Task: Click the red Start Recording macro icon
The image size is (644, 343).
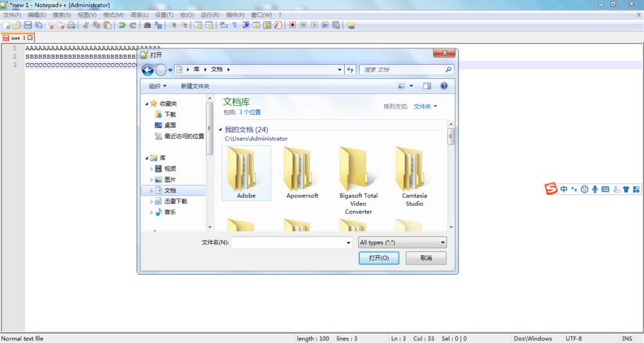Action: click(x=292, y=26)
